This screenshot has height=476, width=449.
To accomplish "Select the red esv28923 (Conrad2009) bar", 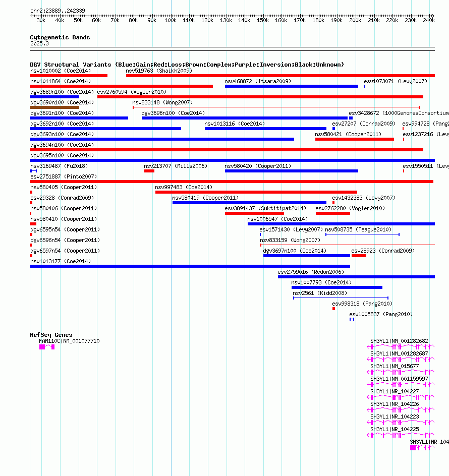I will (x=359, y=256).
